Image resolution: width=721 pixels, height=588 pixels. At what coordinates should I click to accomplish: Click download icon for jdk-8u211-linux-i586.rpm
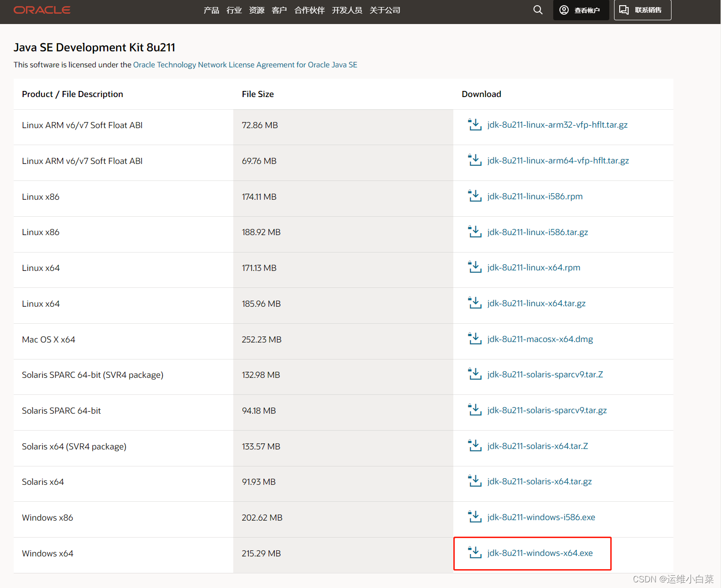(475, 196)
